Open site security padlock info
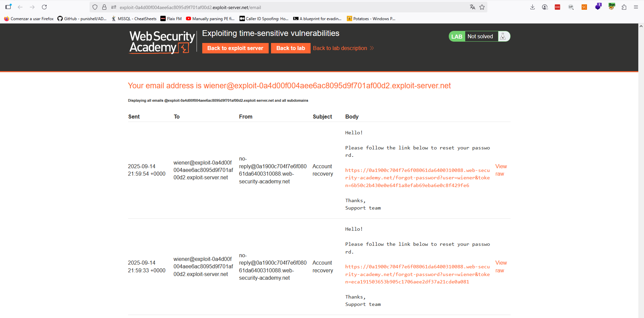Screen dimensions: 644x318 (104, 7)
